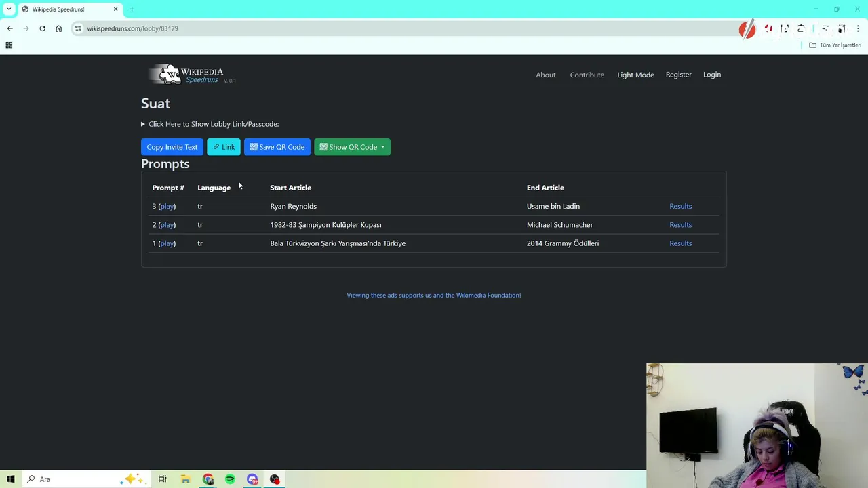This screenshot has width=868, height=488.
Task: Open the apps grid in bookmarks bar
Action: [x=9, y=45]
